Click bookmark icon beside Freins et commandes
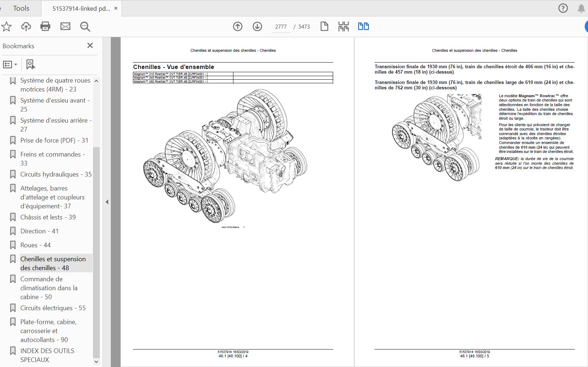 13,154
